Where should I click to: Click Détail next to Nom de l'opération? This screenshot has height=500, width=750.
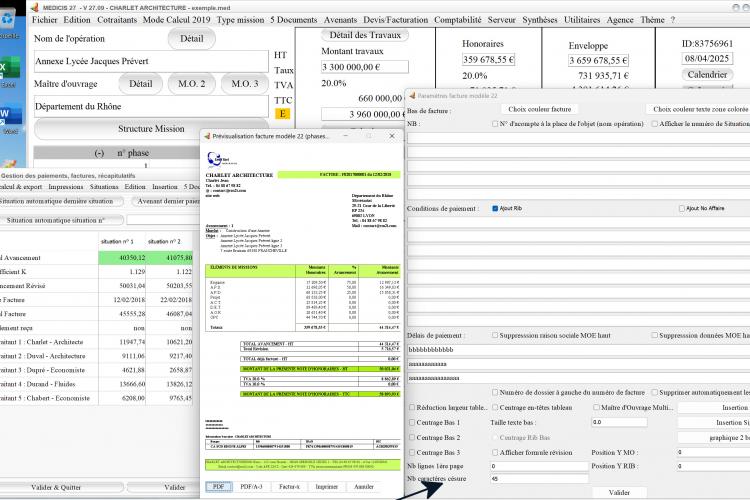tap(191, 39)
